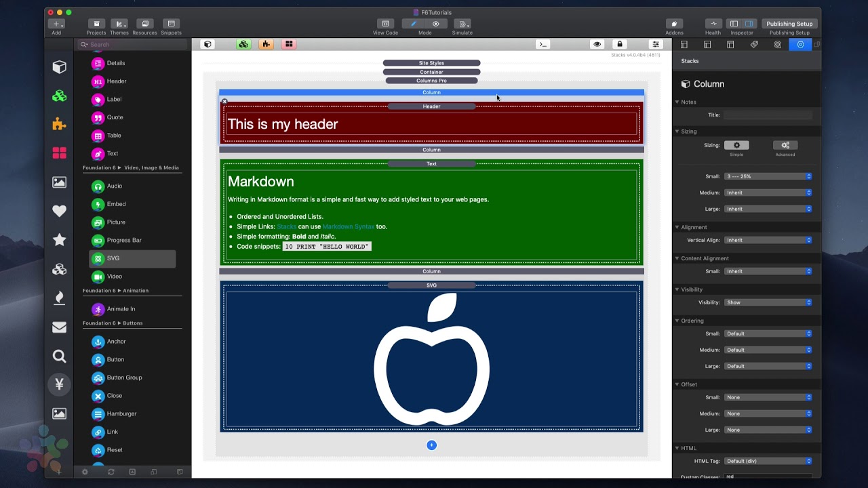The height and width of the screenshot is (488, 868).
Task: Choose Simple sizing mode
Action: click(x=736, y=145)
